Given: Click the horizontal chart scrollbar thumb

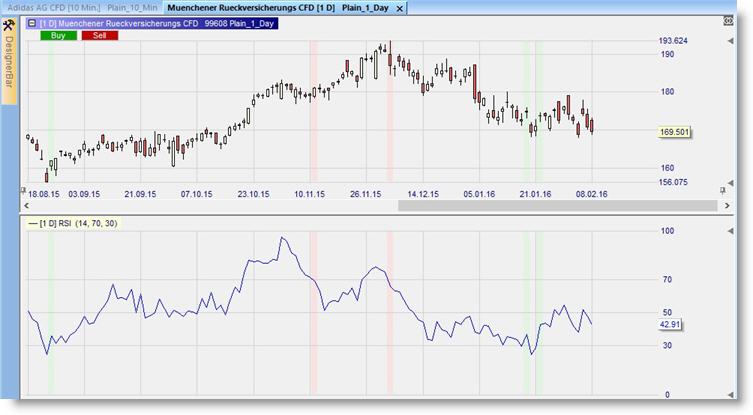Looking at the screenshot, I should 557,205.
